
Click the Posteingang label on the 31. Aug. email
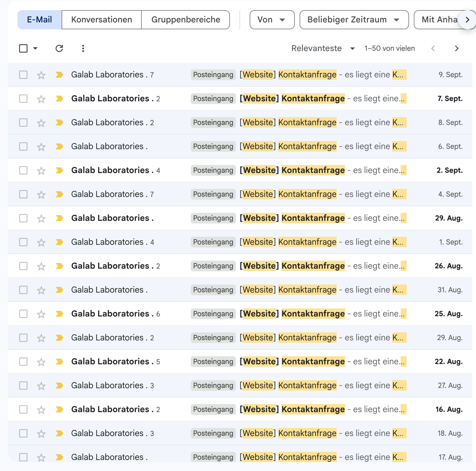click(x=213, y=290)
